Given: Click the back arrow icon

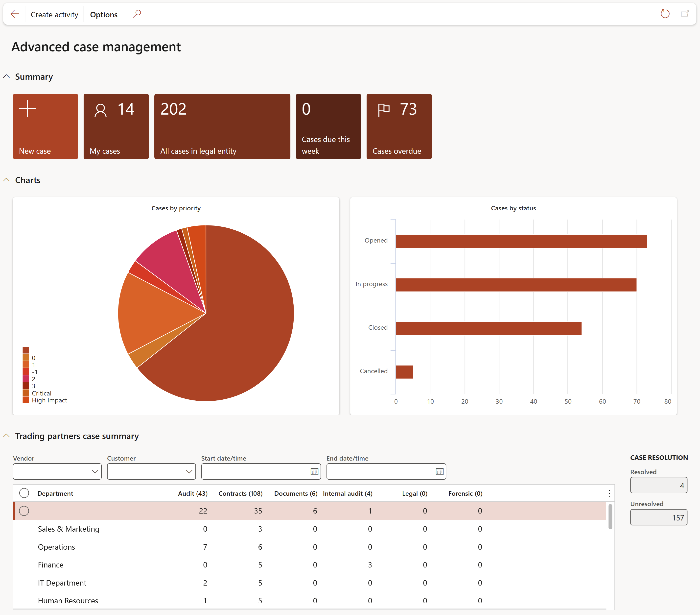Looking at the screenshot, I should 15,14.
